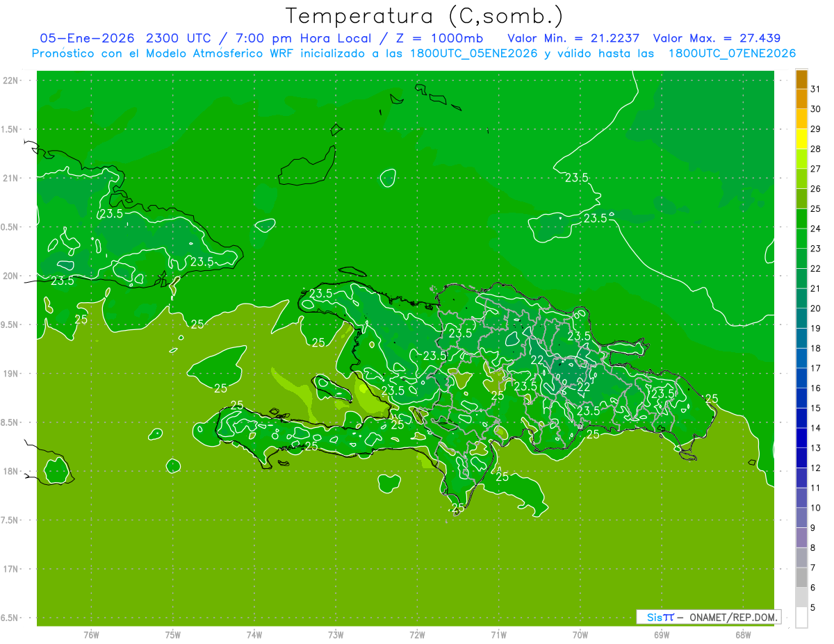The image size is (834, 644).
Task: Click the 68W longitude axis label
Action: [743, 635]
